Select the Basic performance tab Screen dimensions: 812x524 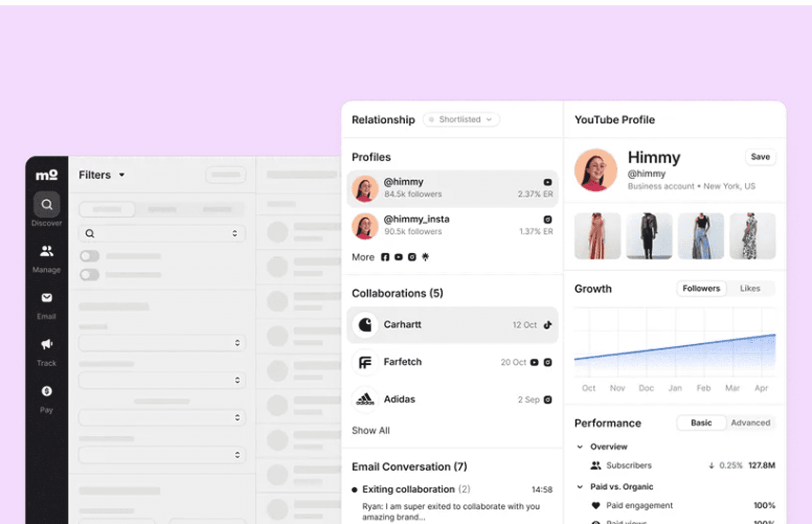point(701,423)
